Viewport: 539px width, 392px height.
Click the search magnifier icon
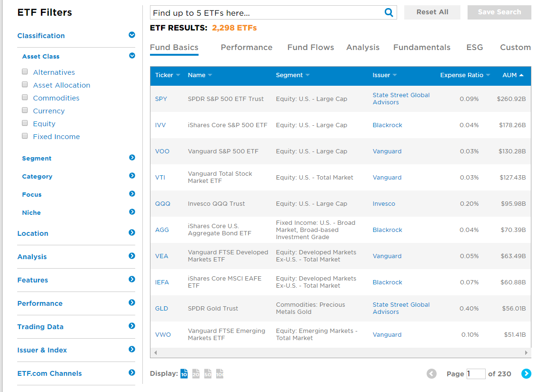389,12
